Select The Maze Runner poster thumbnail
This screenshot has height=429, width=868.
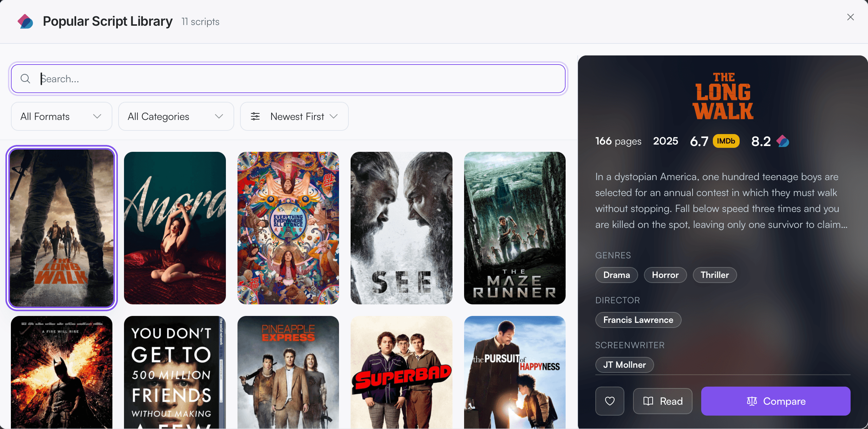515,228
